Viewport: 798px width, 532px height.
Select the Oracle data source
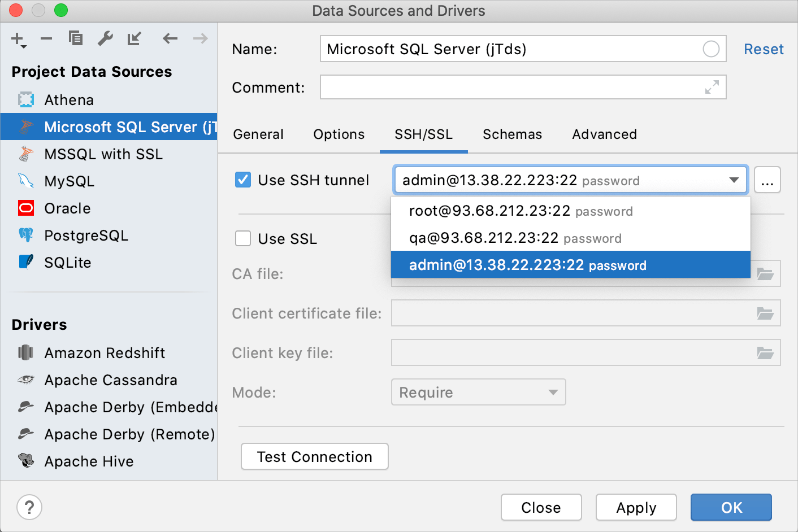[x=109, y=208]
